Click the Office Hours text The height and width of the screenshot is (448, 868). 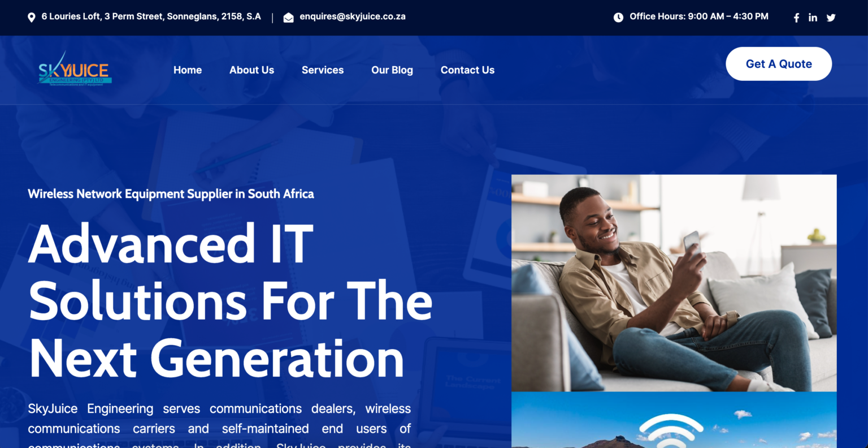pos(699,17)
